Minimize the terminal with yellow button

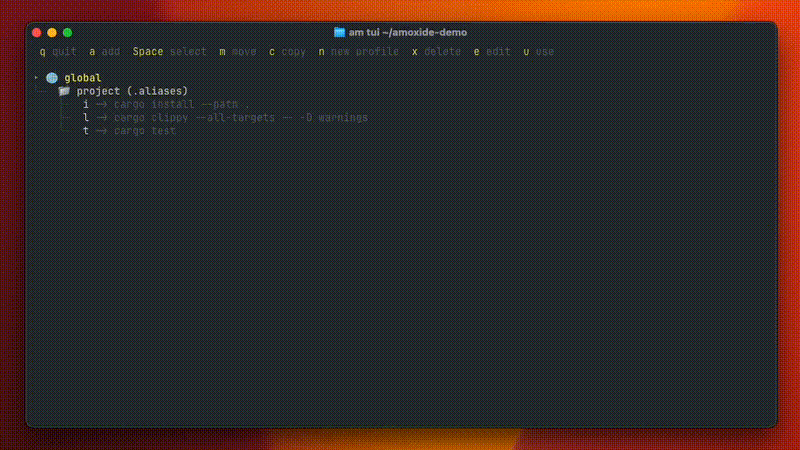pyautogui.click(x=52, y=33)
